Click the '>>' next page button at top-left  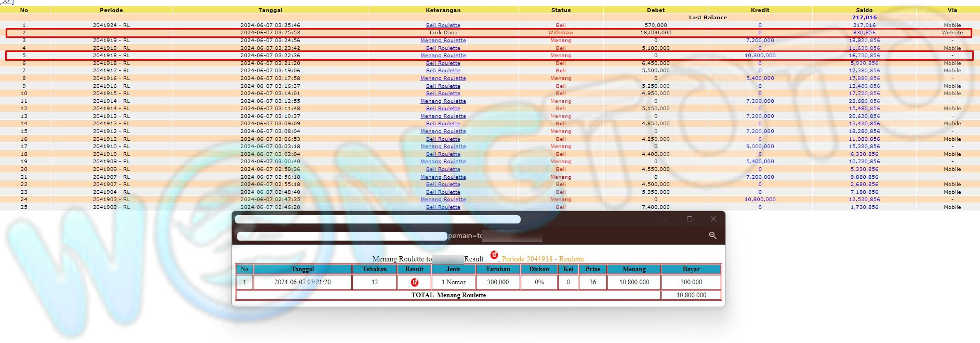(7, 2)
